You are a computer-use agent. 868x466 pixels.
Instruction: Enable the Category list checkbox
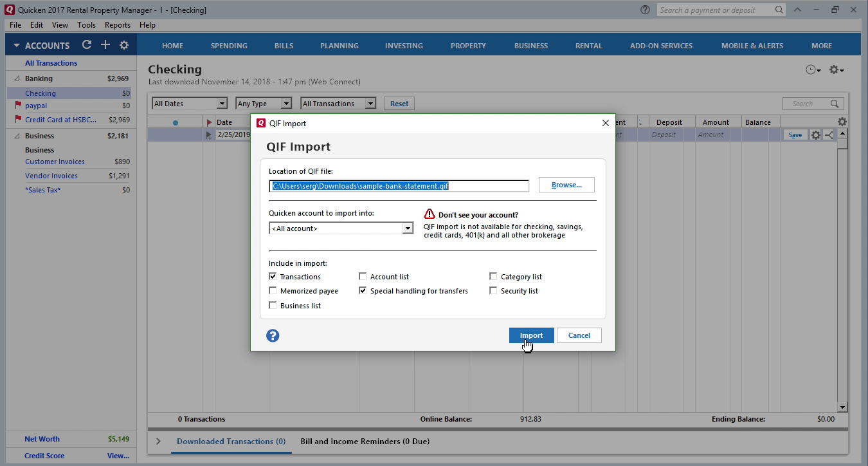493,277
